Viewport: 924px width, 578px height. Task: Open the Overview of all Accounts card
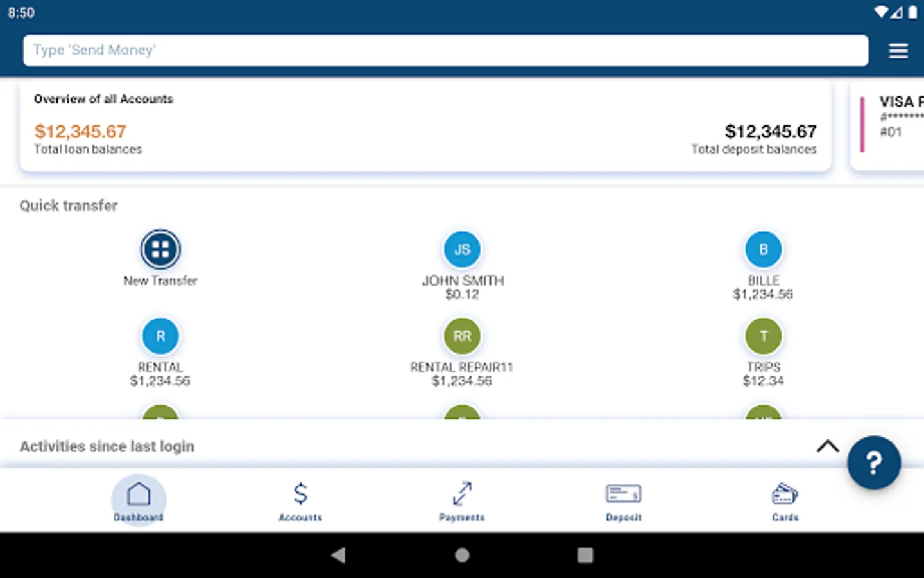425,125
